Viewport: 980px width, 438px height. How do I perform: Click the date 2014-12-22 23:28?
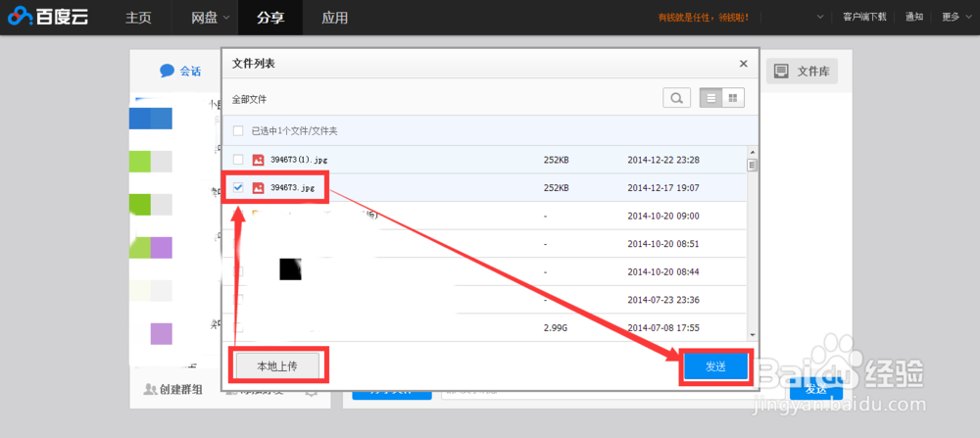[663, 160]
